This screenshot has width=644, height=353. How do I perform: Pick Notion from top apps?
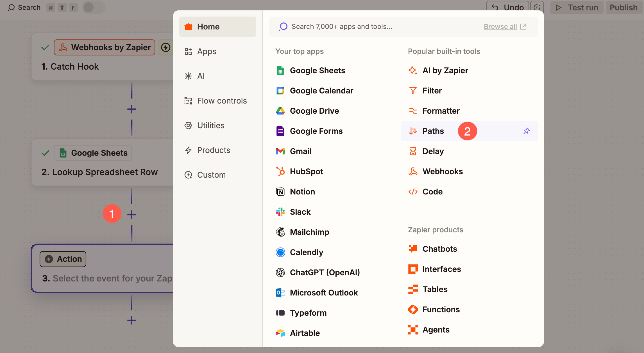click(295, 192)
